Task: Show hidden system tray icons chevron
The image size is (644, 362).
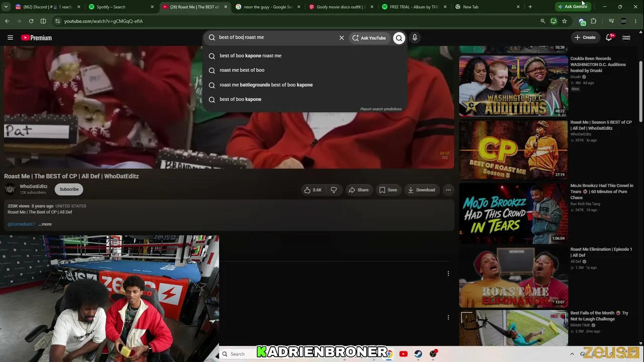Action: pyautogui.click(x=572, y=354)
